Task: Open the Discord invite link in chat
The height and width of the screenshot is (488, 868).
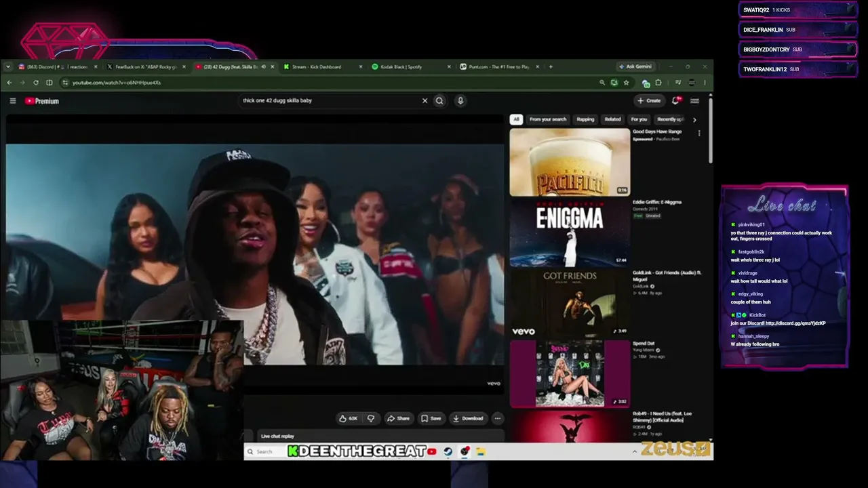Action: 795,323
